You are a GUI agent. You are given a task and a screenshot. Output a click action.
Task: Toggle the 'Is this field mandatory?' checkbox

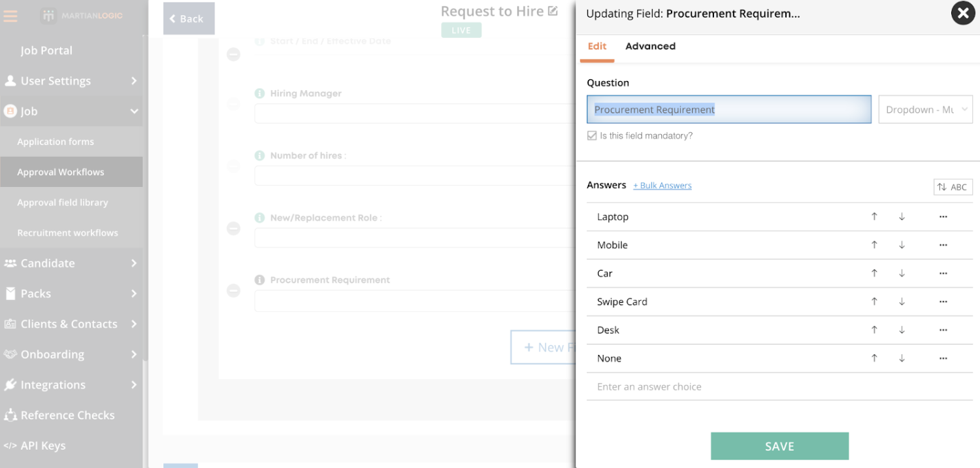(592, 136)
